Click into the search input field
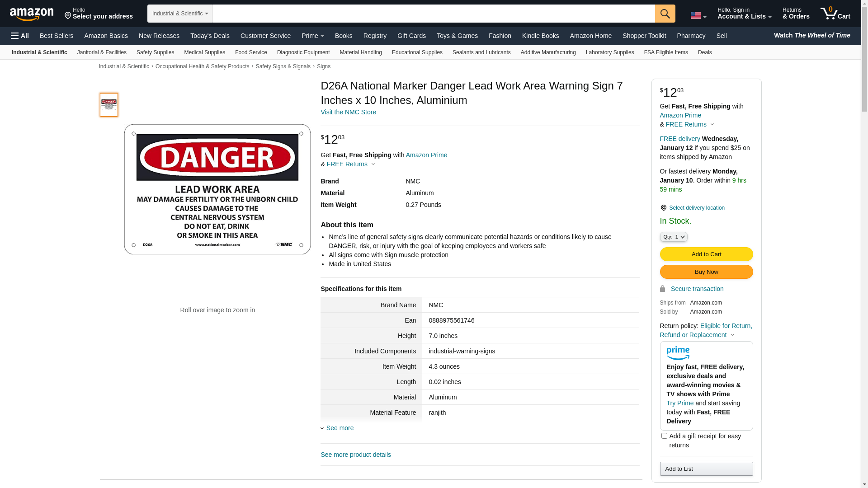Viewport: 868px width, 488px height. click(x=433, y=14)
